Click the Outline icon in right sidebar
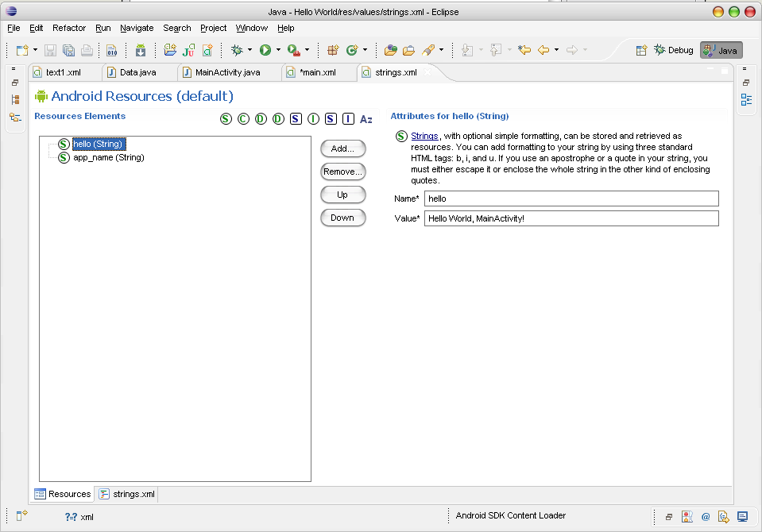Image resolution: width=762 pixels, height=532 pixels. point(746,99)
